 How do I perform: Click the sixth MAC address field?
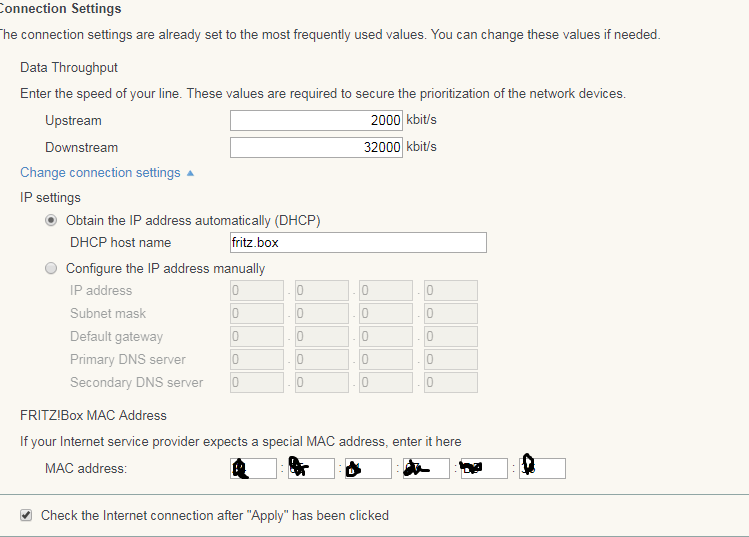pyautogui.click(x=542, y=468)
